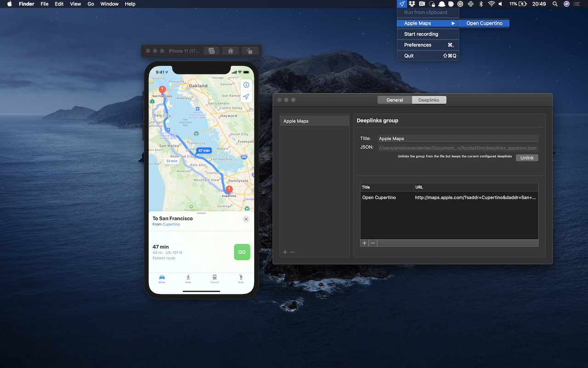Add a deeplink row with plus button
This screenshot has width=588, height=368.
pyautogui.click(x=365, y=243)
